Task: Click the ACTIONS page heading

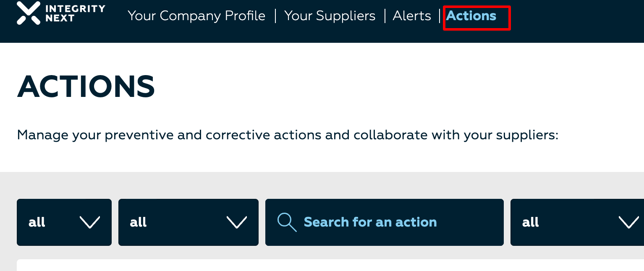Action: [86, 87]
